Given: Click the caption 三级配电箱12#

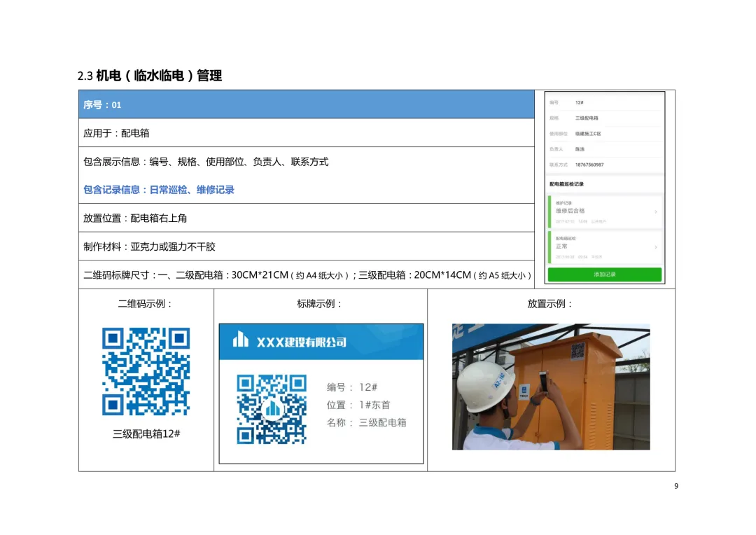Looking at the screenshot, I should click(146, 433).
